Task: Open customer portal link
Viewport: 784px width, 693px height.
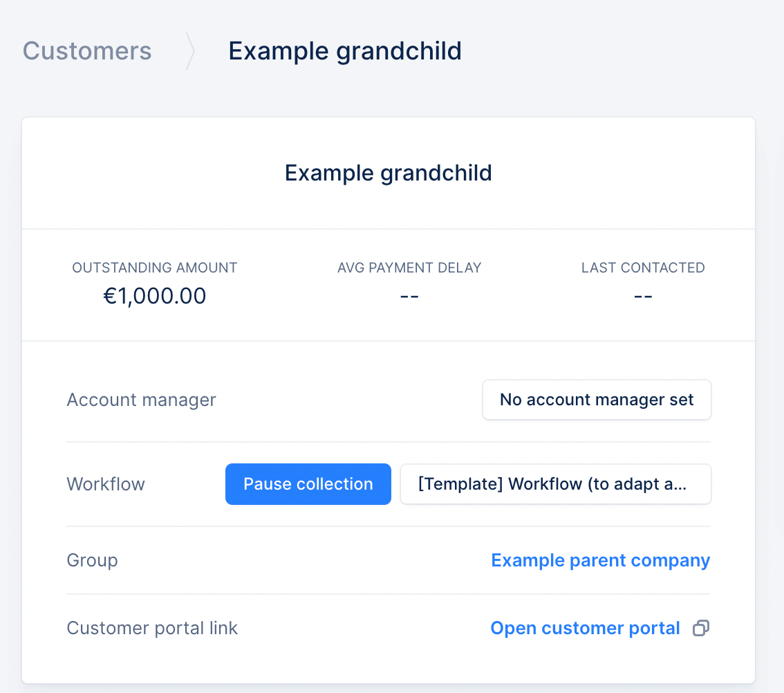Action: coord(585,628)
